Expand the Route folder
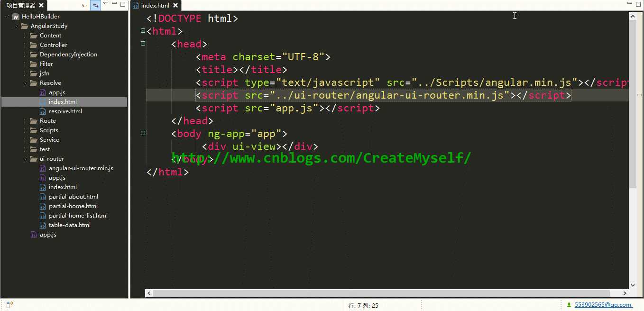644x311 pixels. click(x=25, y=121)
